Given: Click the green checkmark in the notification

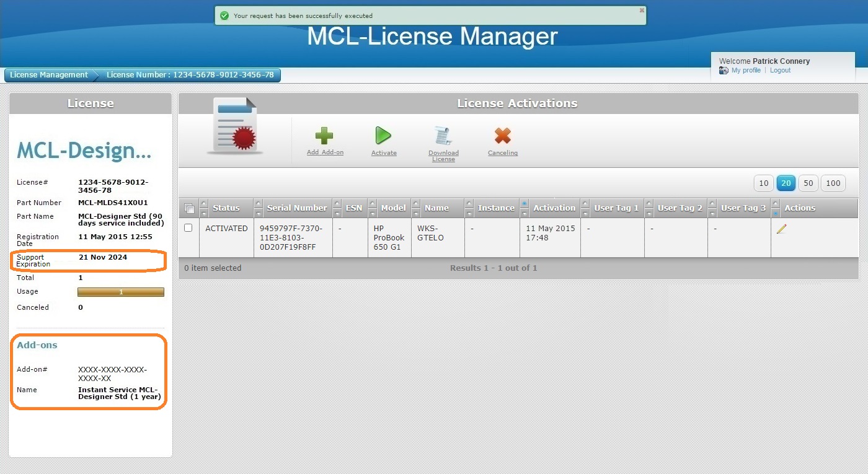Looking at the screenshot, I should tap(224, 15).
